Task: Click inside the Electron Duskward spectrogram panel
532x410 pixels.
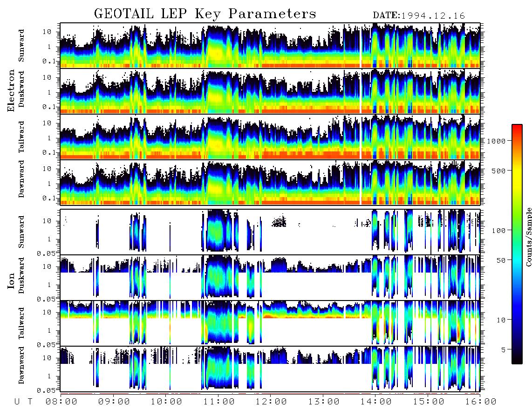Action: tap(270, 91)
